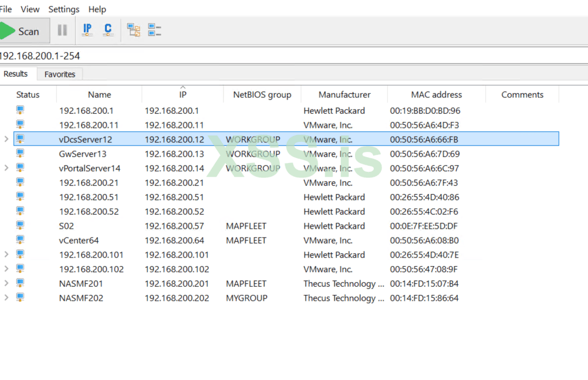Click IP cell 192.168.200.57
This screenshot has height=380, width=588.
[x=174, y=226]
